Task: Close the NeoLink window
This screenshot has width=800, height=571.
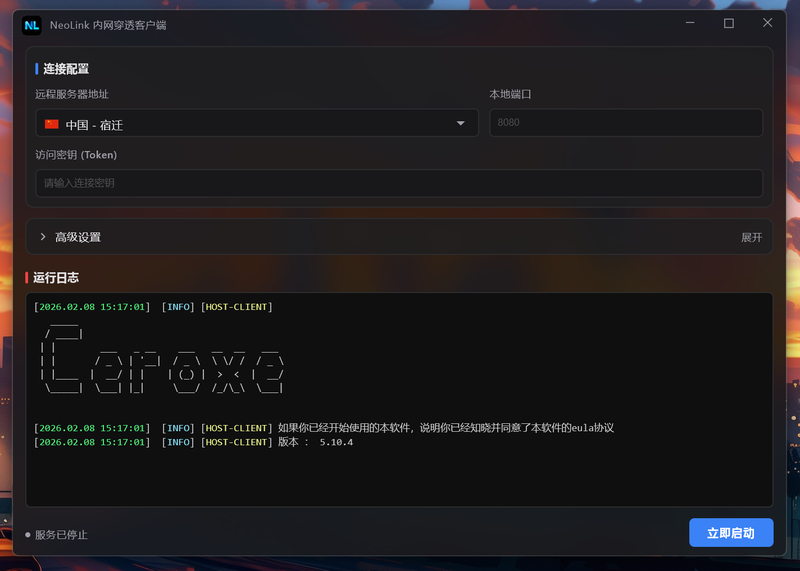Action: pyautogui.click(x=767, y=23)
